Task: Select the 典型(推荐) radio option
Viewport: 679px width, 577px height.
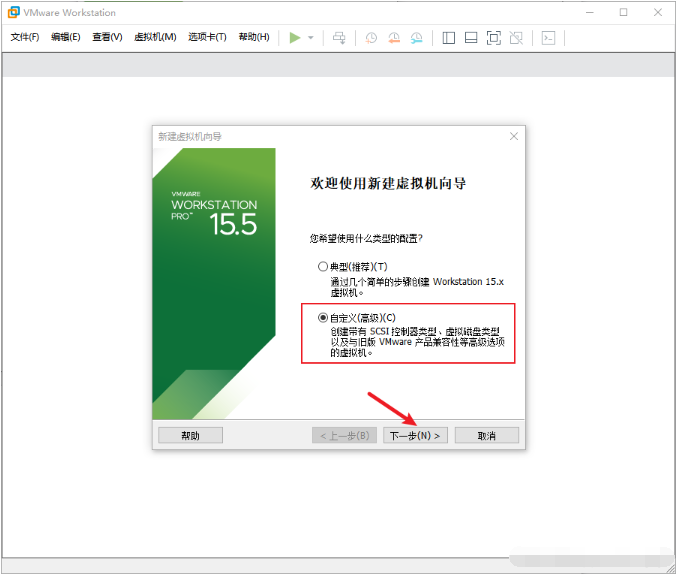Action: pyautogui.click(x=322, y=267)
